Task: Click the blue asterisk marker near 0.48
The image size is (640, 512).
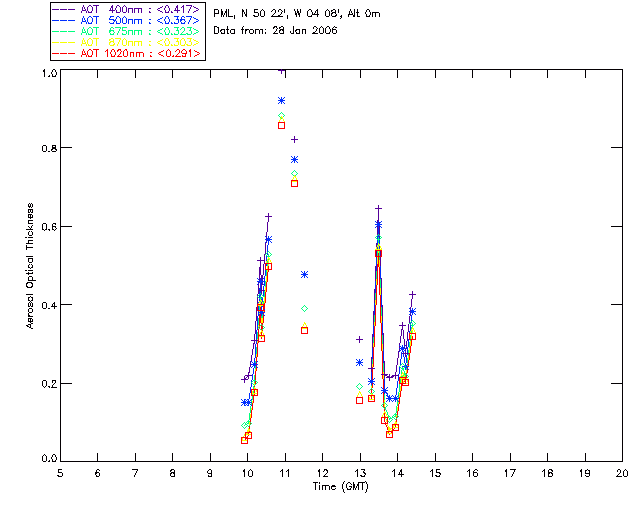Action: tap(304, 275)
